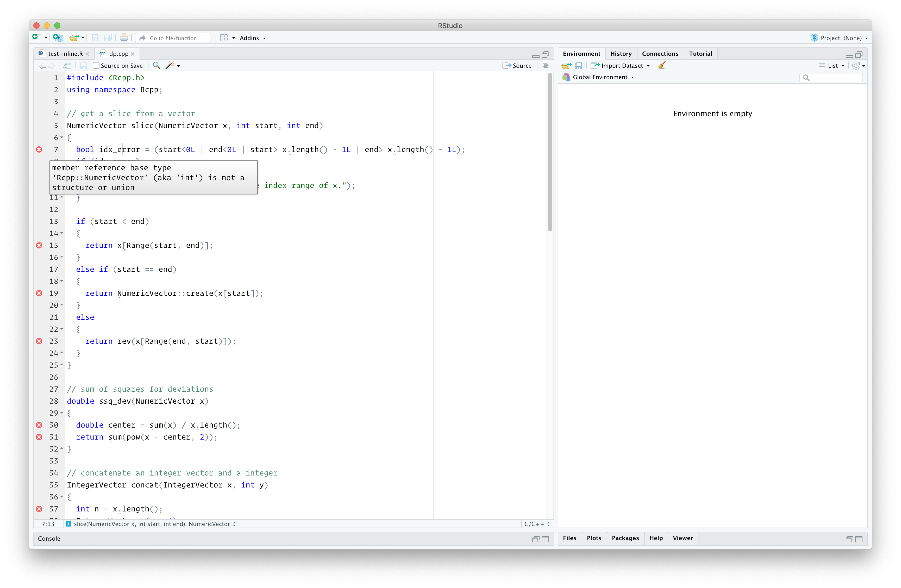Viewport: 901px width, 588px height.
Task: Click the red error marker on line 15
Action: pos(39,245)
